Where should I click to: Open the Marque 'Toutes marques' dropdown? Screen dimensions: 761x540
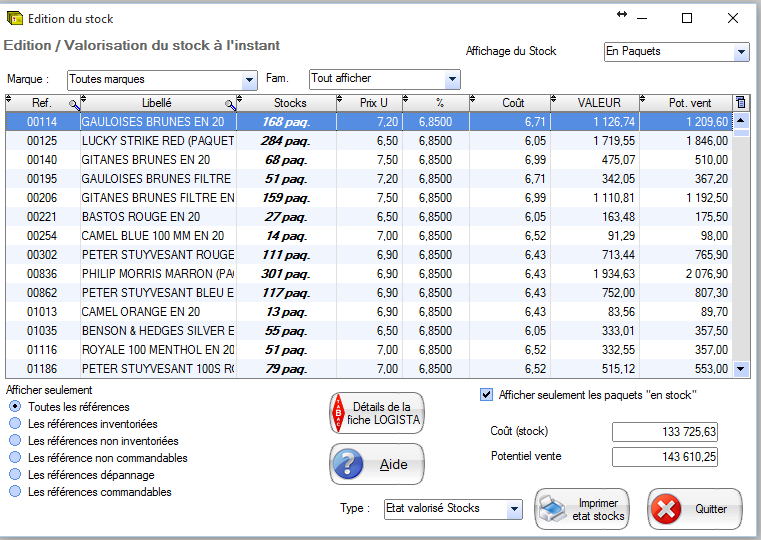click(x=250, y=79)
